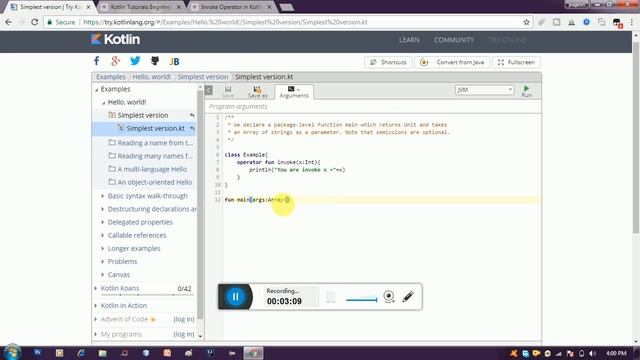Viewport: 640px width, 360px height.
Task: Adjust the recorder microphone volume slider
Action: (362, 299)
